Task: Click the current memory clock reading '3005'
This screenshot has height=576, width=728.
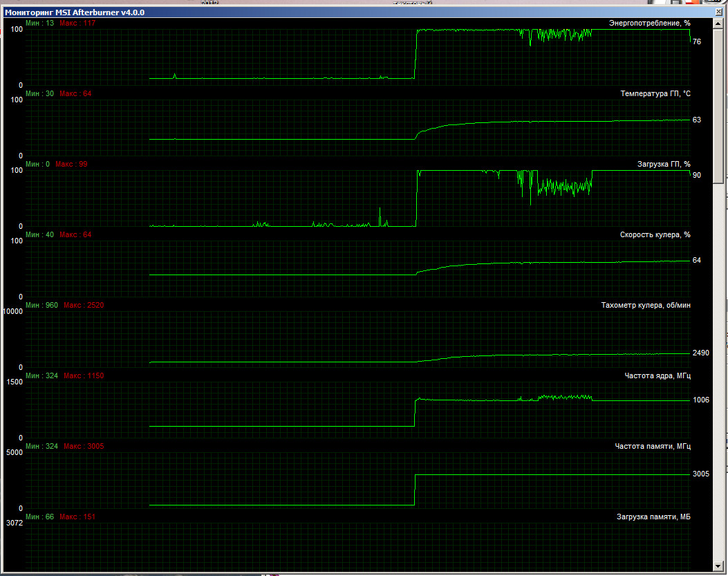Action: [701, 474]
